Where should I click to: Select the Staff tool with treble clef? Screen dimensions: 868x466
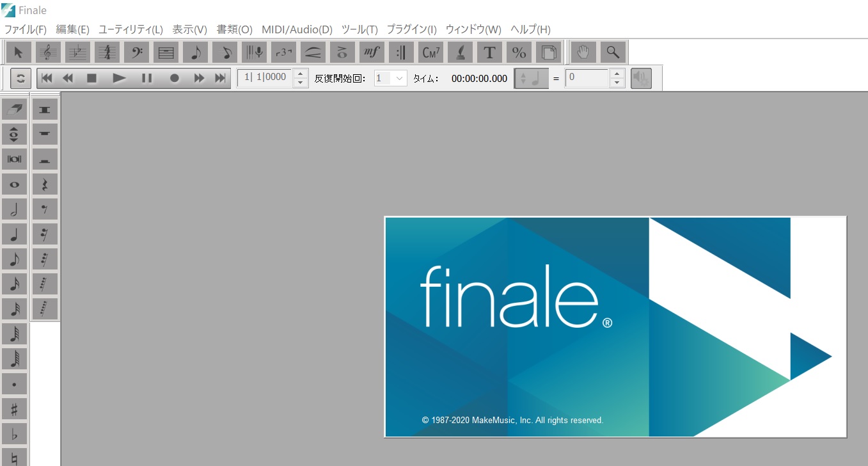pyautogui.click(x=48, y=52)
